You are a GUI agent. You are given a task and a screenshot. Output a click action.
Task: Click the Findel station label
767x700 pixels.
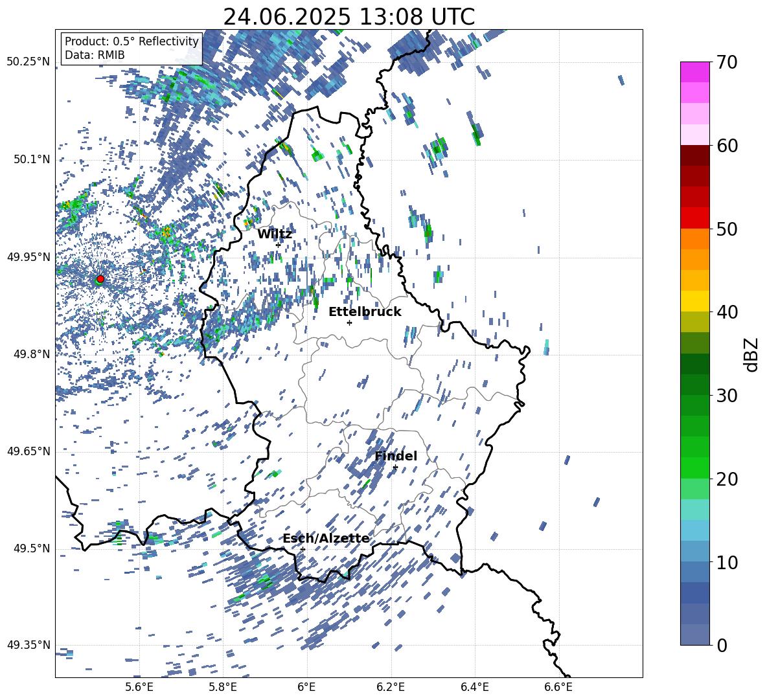pyautogui.click(x=396, y=456)
